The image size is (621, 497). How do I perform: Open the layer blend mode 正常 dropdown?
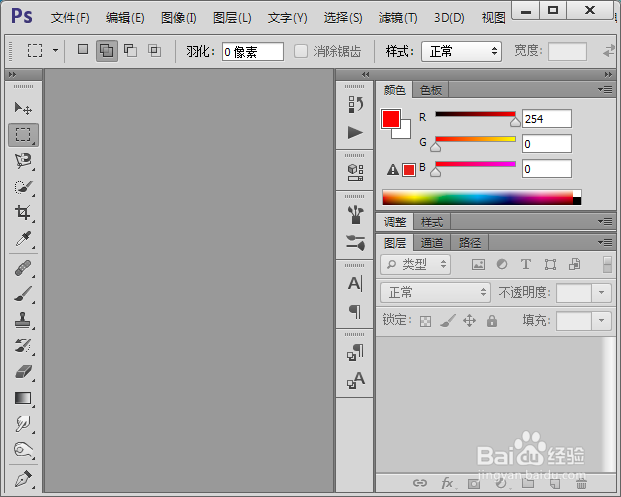coord(436,293)
